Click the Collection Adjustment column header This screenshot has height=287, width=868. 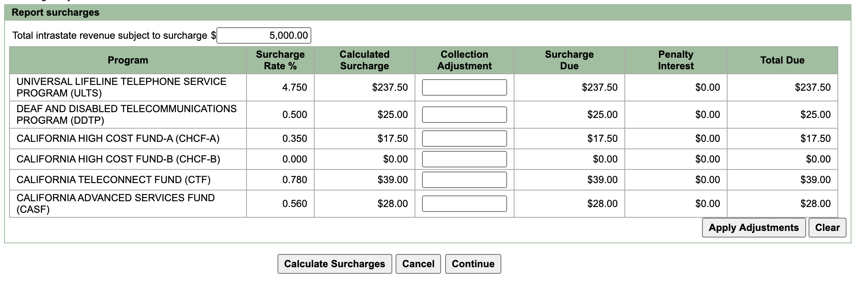[465, 60]
